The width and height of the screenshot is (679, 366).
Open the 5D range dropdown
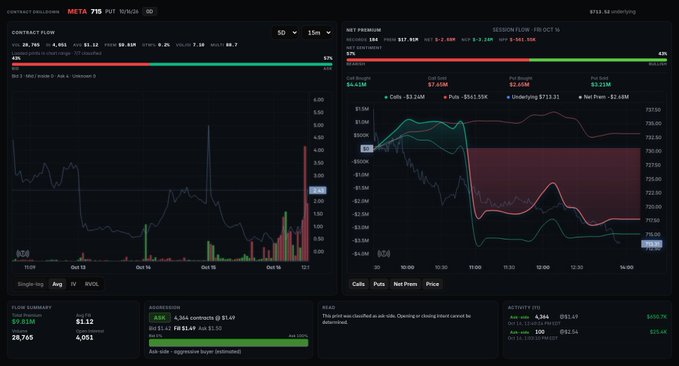(286, 32)
